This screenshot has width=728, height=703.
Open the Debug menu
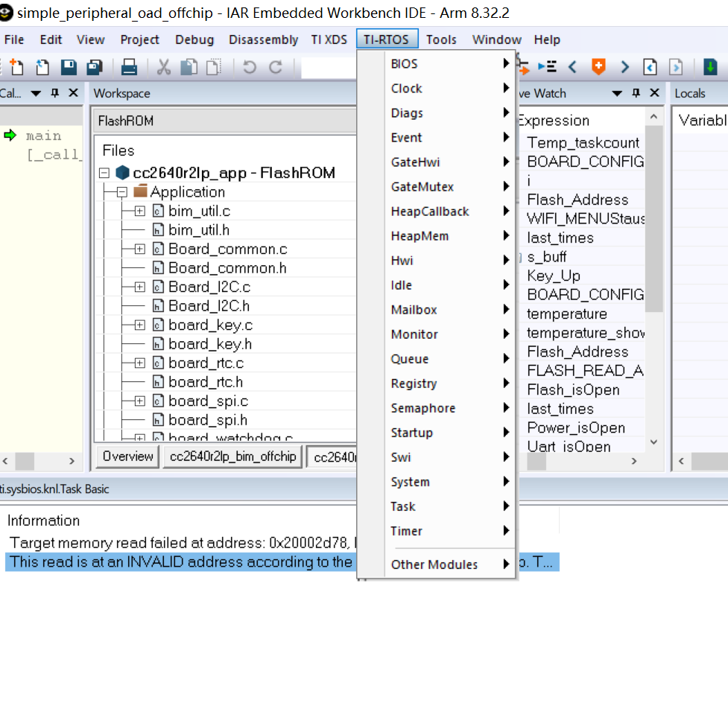(x=194, y=39)
